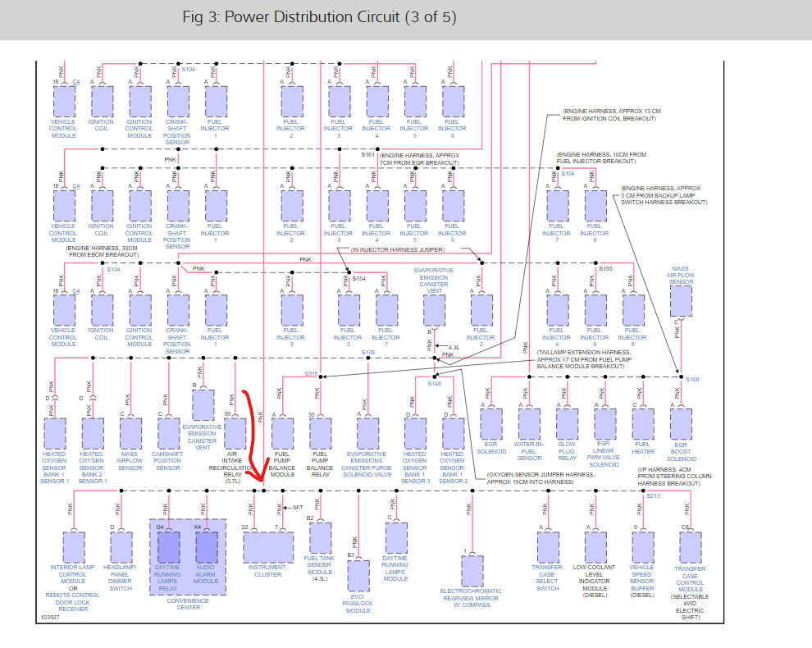The width and height of the screenshot is (812, 648).
Task: Click the EGR Solenoid label
Action: tap(491, 448)
